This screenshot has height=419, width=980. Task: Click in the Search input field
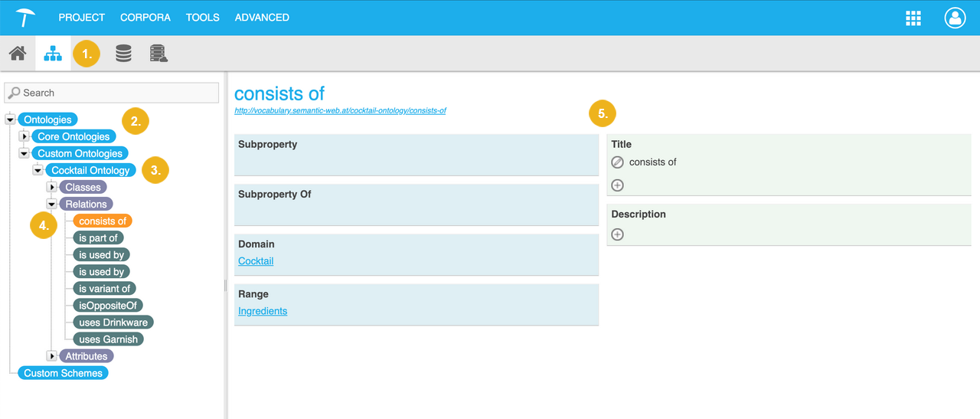click(x=112, y=93)
